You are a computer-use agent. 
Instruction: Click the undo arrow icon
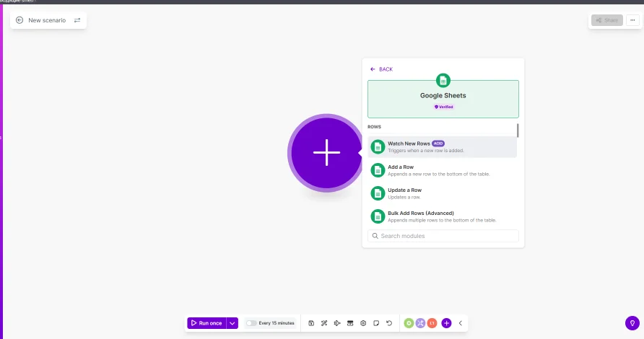pos(389,323)
